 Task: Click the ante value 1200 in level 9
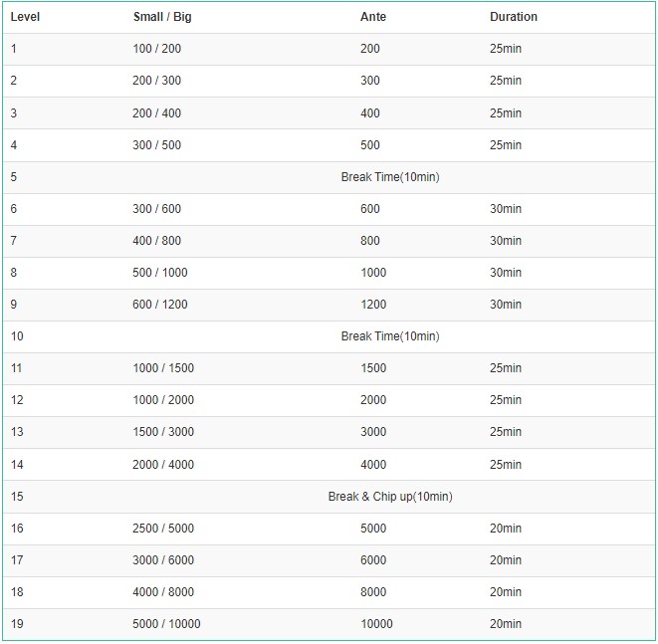coord(373,305)
